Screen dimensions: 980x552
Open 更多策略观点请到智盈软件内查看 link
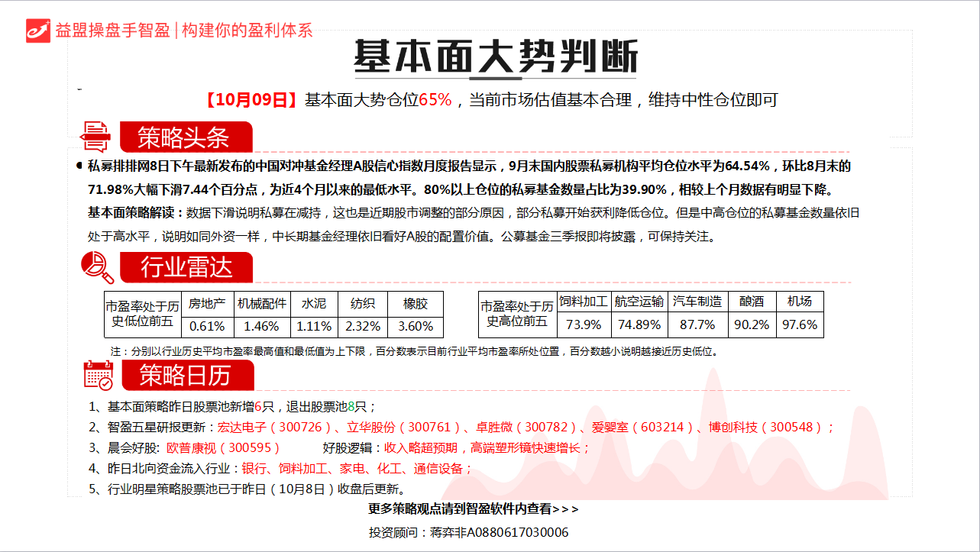pyautogui.click(x=474, y=508)
